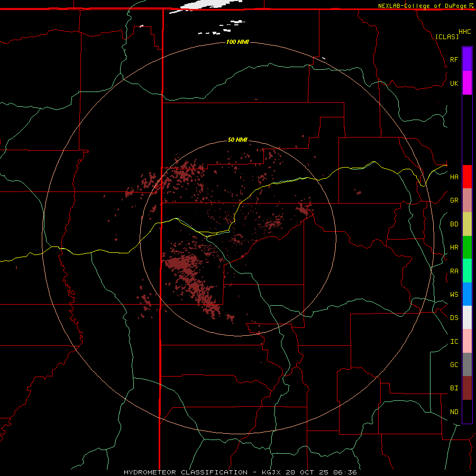The height and width of the screenshot is (476, 476).
Task: Click the UK magenta legend color block
Action: tap(467, 83)
